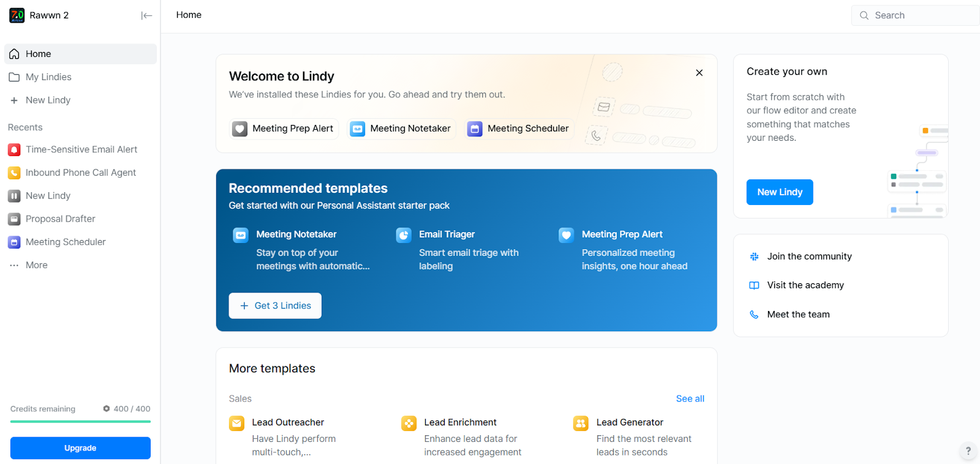Open Home in the sidebar
980x464 pixels.
[x=80, y=54]
